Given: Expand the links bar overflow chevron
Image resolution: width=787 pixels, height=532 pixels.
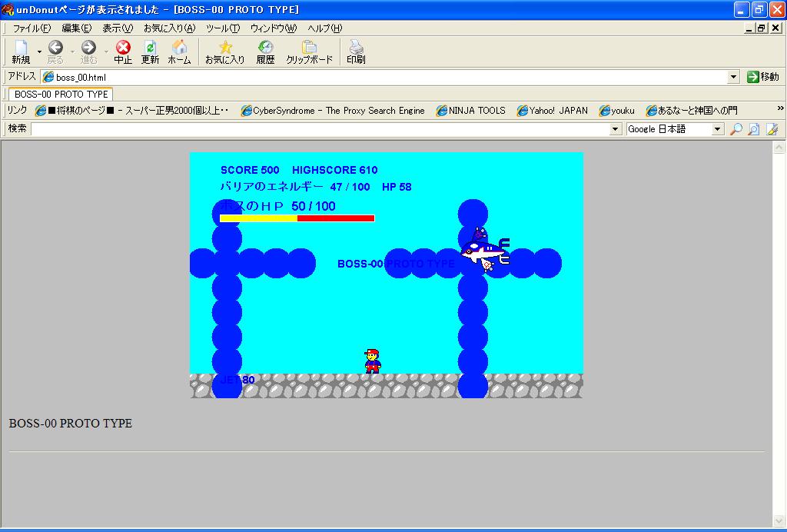Looking at the screenshot, I should click(x=780, y=108).
